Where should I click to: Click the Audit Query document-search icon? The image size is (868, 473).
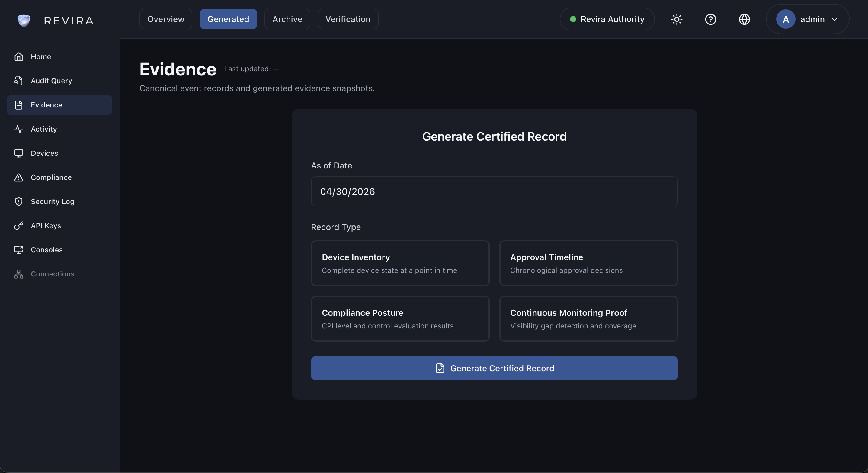point(18,81)
